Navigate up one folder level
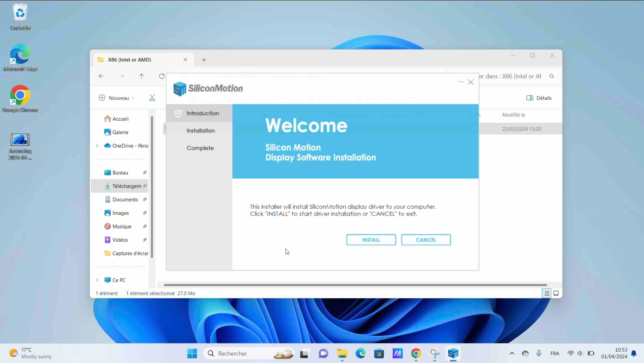Viewport: 644px width, 363px height. [142, 76]
